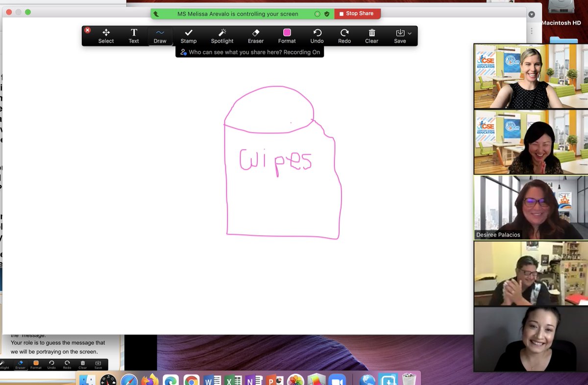This screenshot has height=385, width=588.
Task: Select second participant video with dark-haired woman
Action: click(x=531, y=142)
